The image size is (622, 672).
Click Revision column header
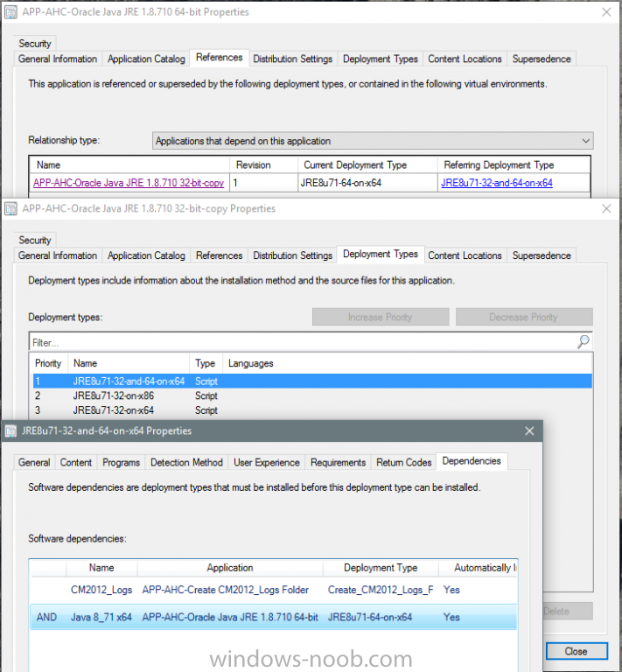(264, 165)
